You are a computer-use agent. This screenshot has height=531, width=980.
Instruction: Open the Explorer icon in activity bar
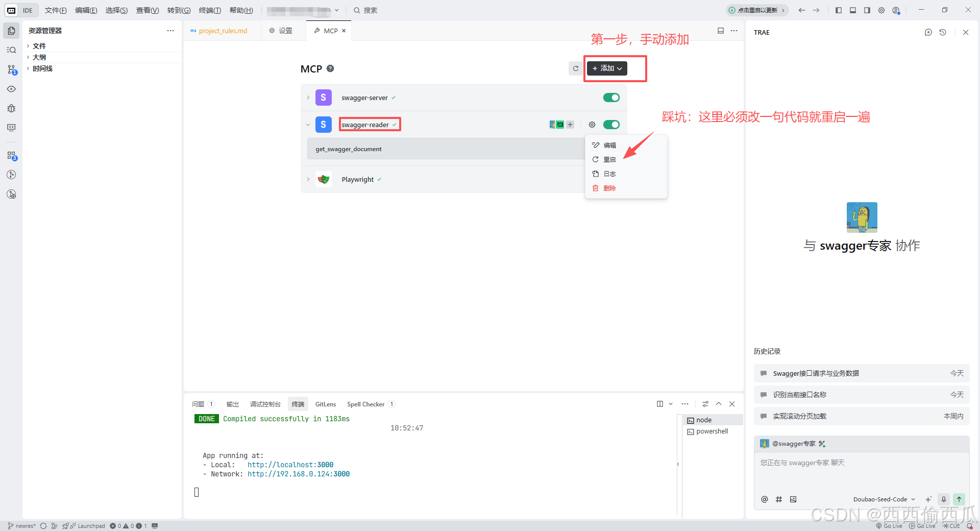point(11,31)
